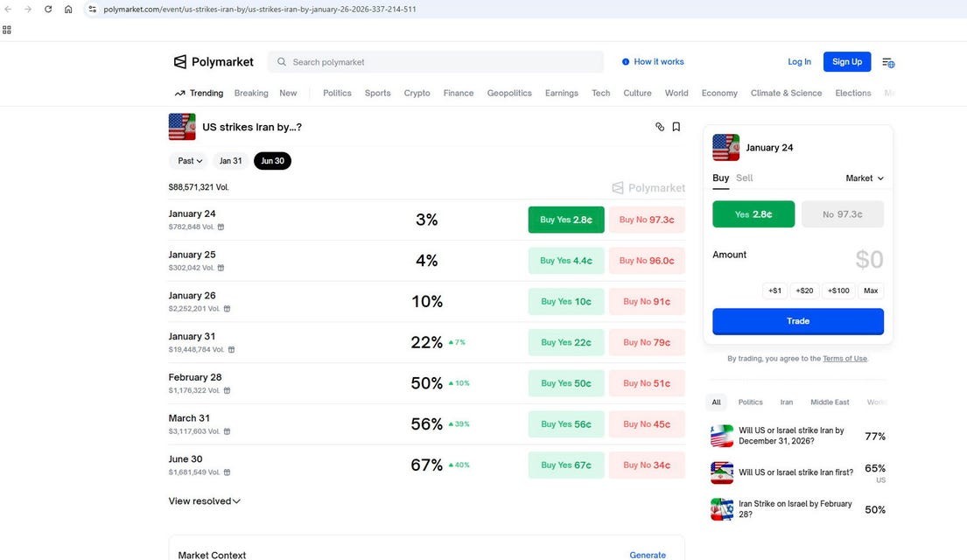Select the No 97.3¢ outcome option
This screenshot has height=560, width=967.
click(x=843, y=214)
